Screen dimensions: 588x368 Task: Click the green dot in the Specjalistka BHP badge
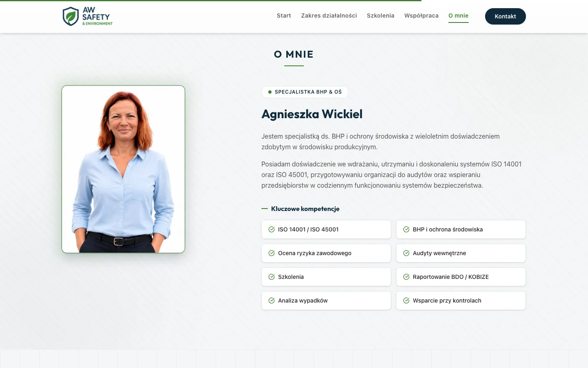[270, 92]
